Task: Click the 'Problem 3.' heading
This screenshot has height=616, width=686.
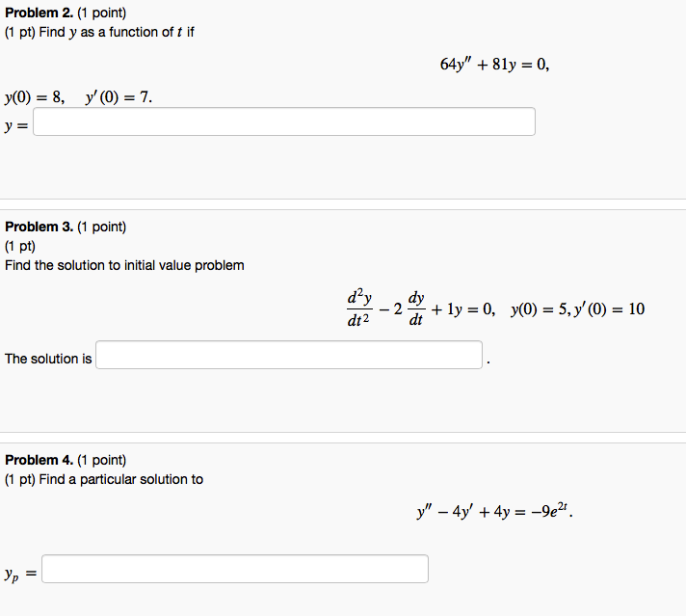Action: tap(39, 227)
